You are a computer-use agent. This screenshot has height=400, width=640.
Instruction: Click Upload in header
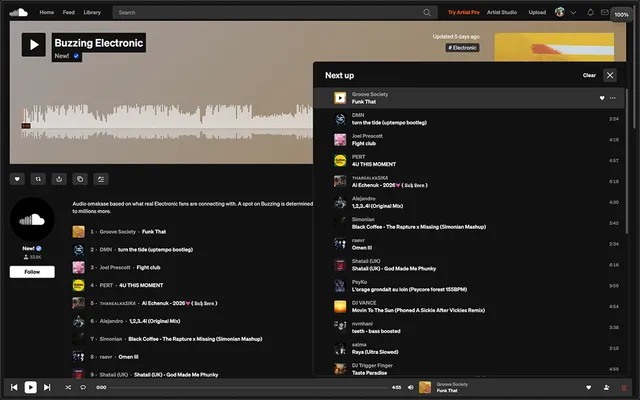537,13
